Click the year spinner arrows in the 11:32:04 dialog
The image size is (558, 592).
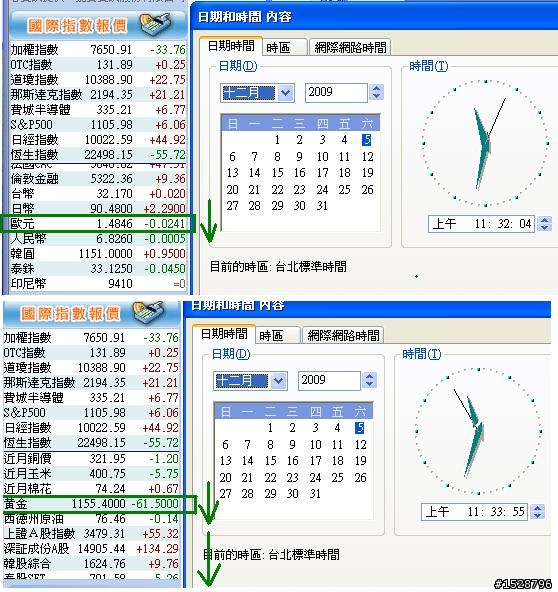[x=376, y=92]
